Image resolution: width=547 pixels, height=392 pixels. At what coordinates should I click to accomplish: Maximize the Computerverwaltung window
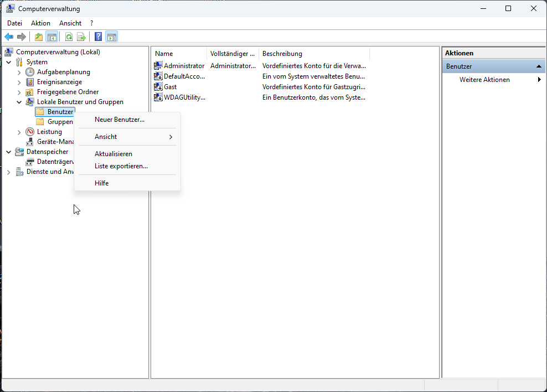(x=508, y=8)
